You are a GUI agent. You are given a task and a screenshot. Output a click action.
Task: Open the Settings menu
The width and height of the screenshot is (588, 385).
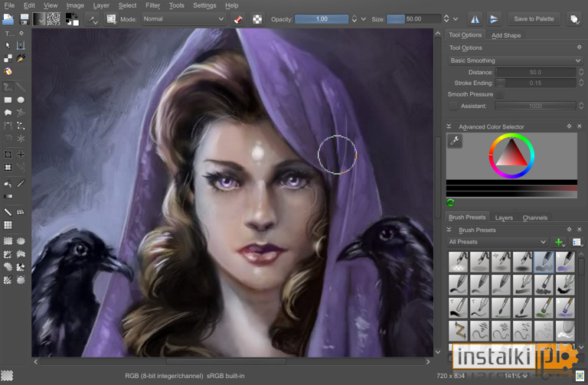204,5
